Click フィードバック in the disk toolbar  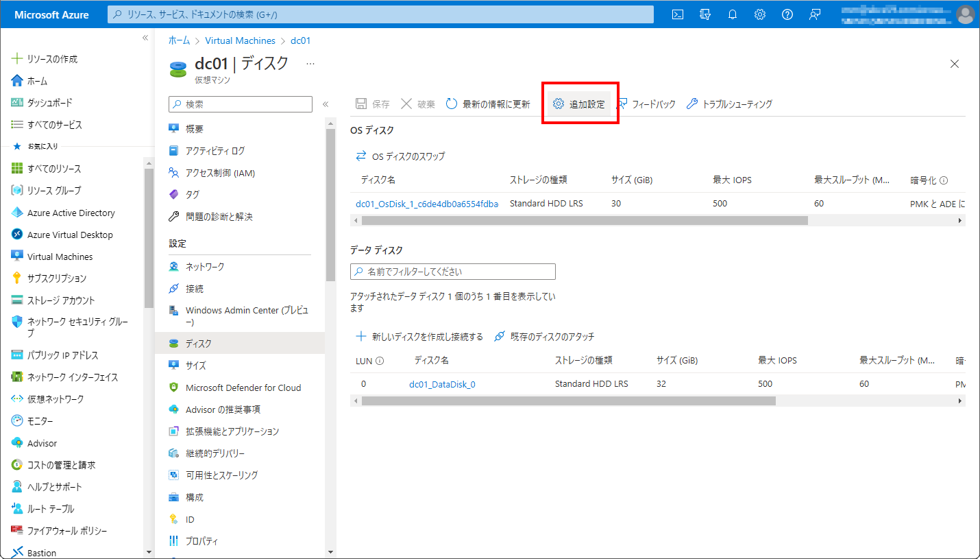point(646,104)
